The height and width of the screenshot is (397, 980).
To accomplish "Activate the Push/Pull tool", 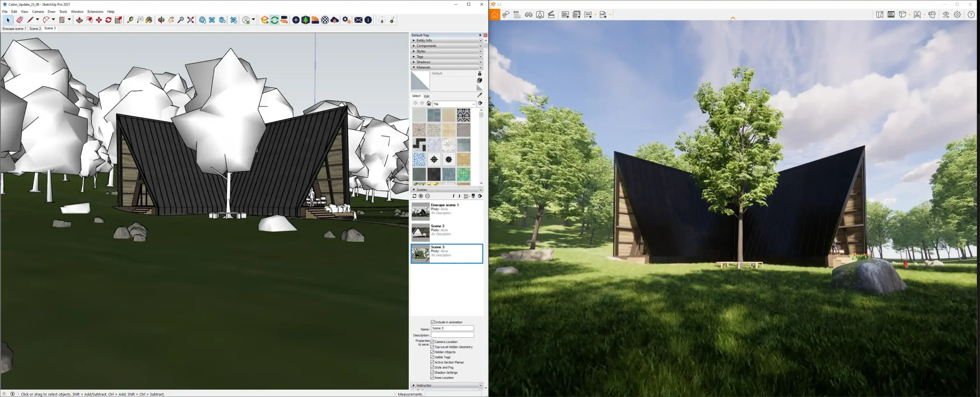I will (x=79, y=20).
